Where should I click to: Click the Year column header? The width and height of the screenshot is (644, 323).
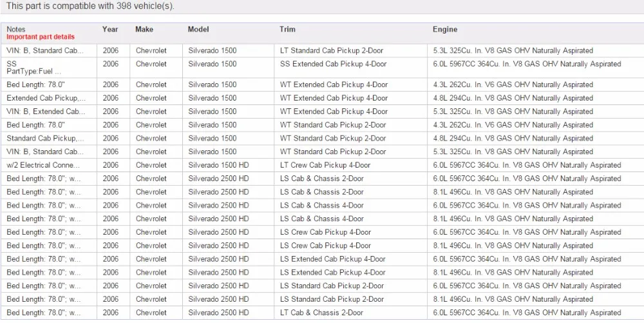[x=110, y=30]
